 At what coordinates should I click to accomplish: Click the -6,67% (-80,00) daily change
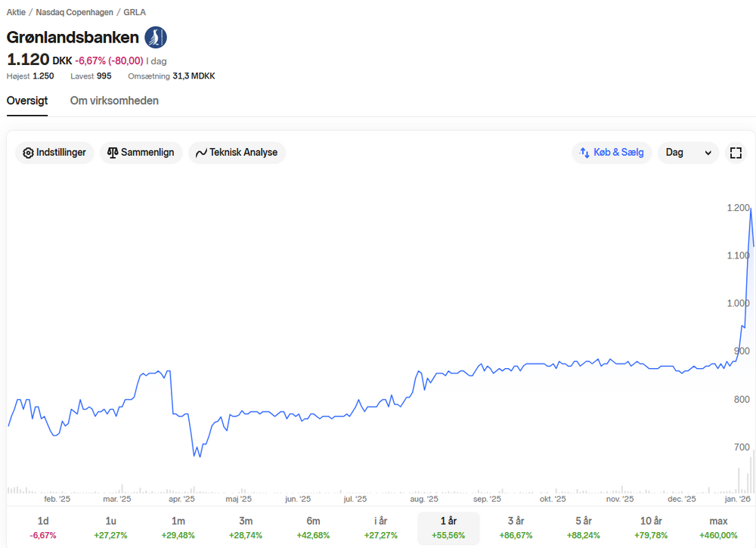[x=109, y=60]
